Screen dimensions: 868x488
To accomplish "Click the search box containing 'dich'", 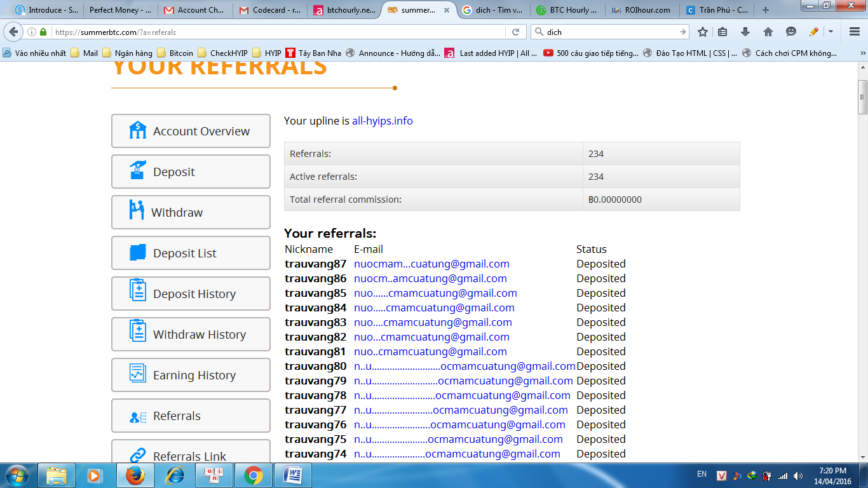I will (x=610, y=32).
